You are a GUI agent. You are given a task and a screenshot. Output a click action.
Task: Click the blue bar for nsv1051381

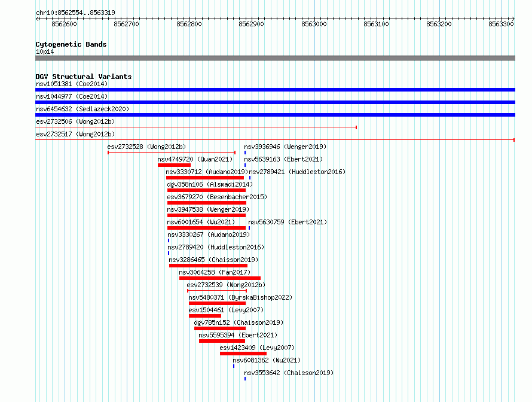pos(275,90)
